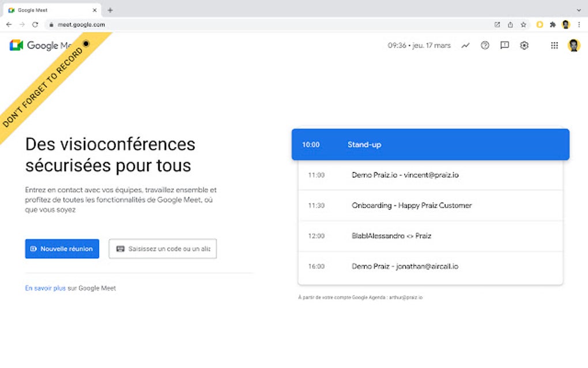Click the help question mark icon

pyautogui.click(x=485, y=46)
